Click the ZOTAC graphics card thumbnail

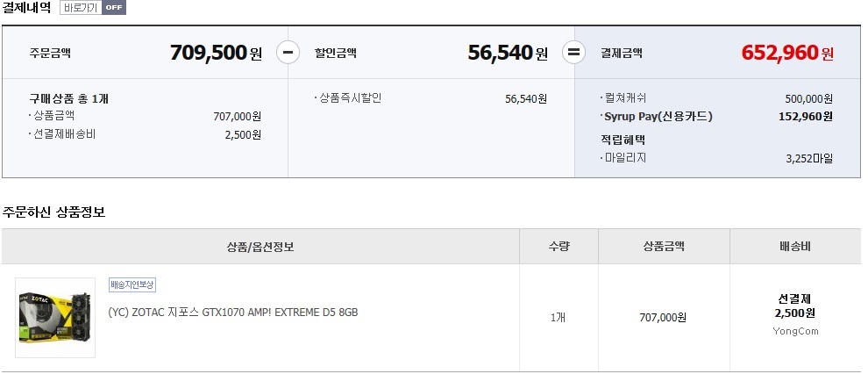[x=54, y=317]
